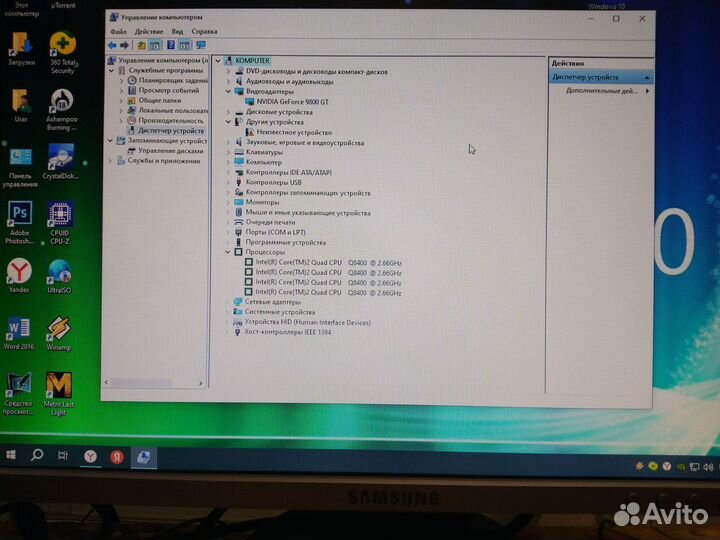Screen dimensions: 720x540
Task: Collapse the Видеоадаптеры node
Action: (228, 91)
